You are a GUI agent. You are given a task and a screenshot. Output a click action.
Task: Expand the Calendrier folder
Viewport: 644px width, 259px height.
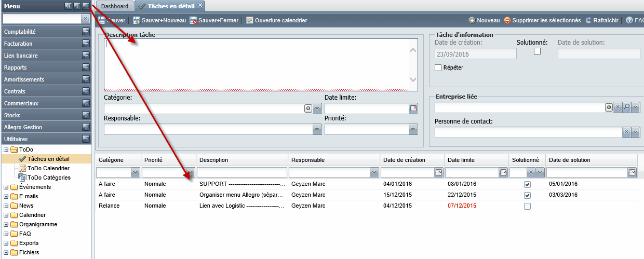(6, 215)
